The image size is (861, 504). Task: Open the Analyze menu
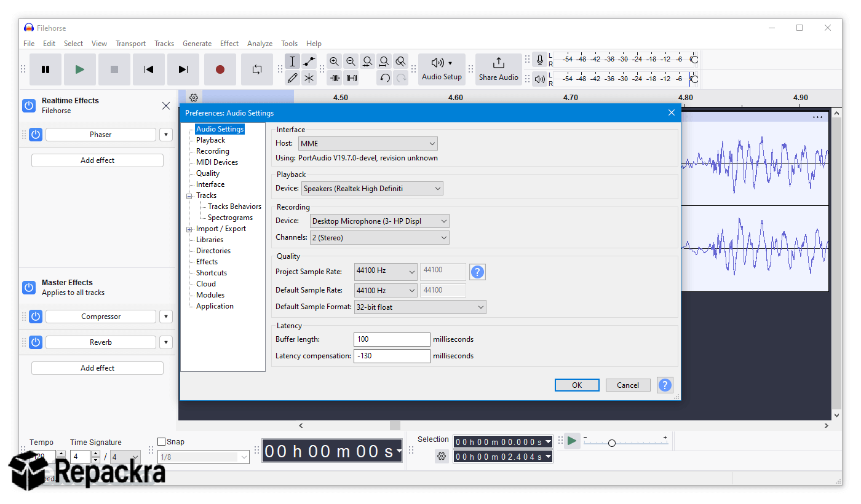coord(260,44)
